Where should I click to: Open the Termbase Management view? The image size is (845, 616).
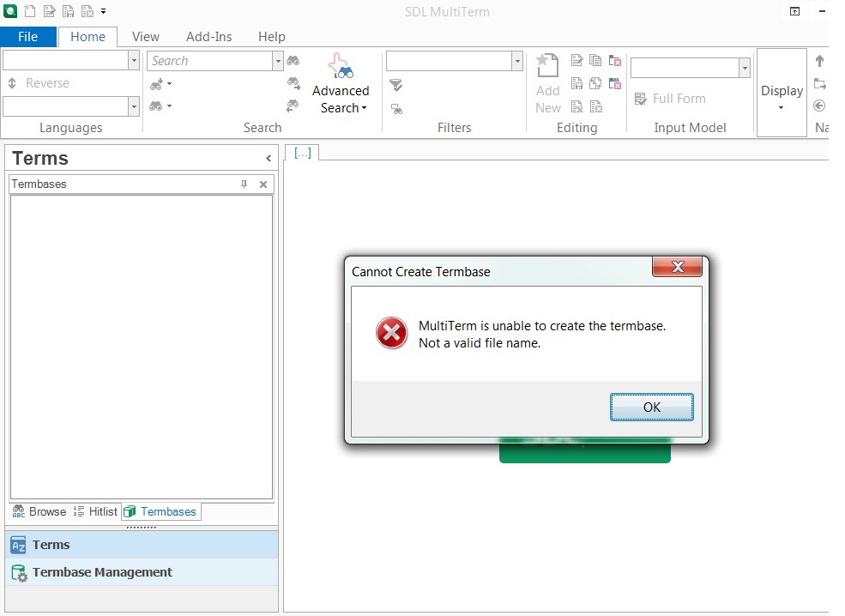coord(142,572)
